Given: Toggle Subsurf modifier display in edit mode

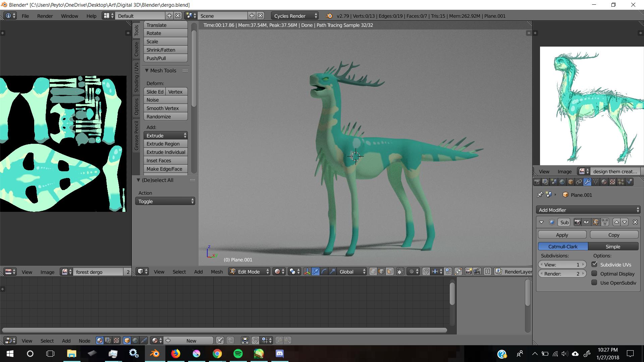Looking at the screenshot, I should coord(596,222).
